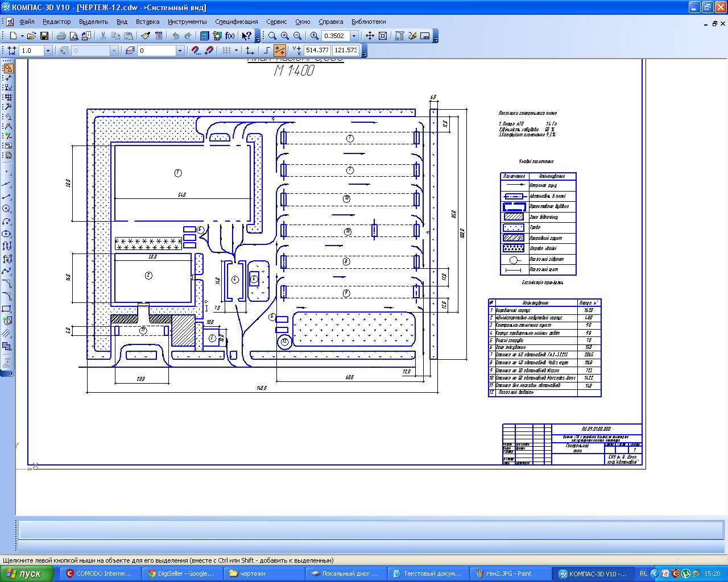Open the Инструменты menu
This screenshot has width=728, height=582.
(187, 22)
